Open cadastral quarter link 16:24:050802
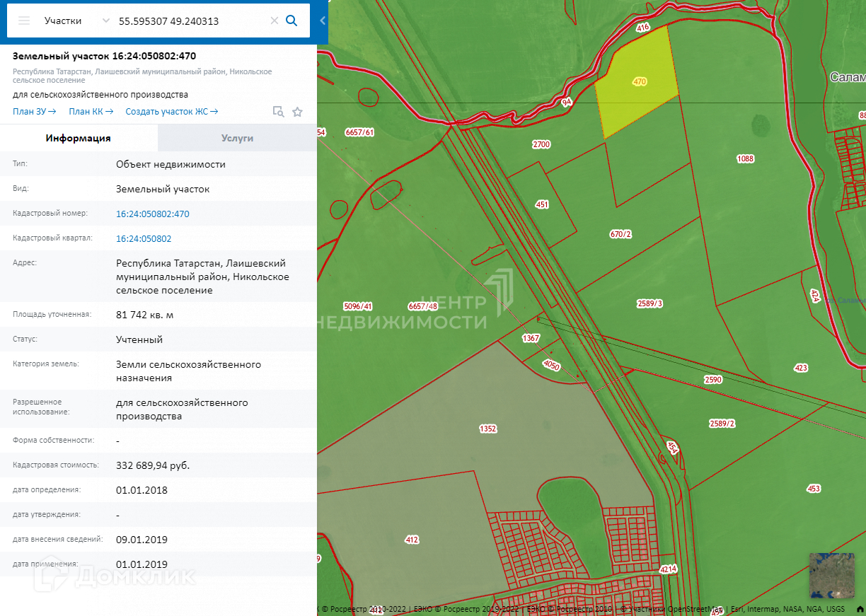This screenshot has height=616, width=866. [144, 238]
